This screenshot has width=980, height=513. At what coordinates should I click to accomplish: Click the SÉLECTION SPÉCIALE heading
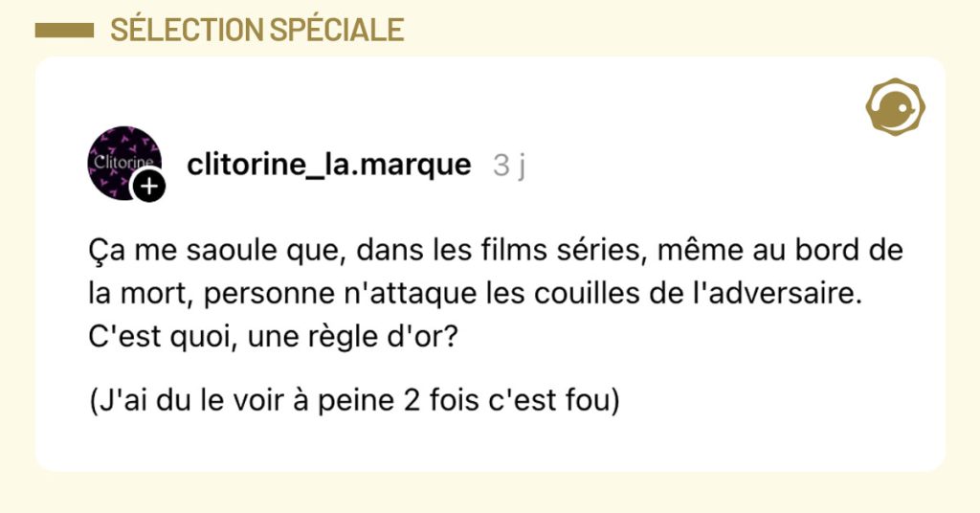[256, 31]
